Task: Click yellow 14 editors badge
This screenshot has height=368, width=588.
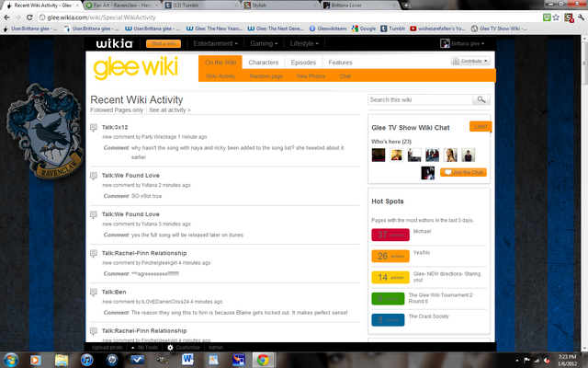Action: (390, 277)
